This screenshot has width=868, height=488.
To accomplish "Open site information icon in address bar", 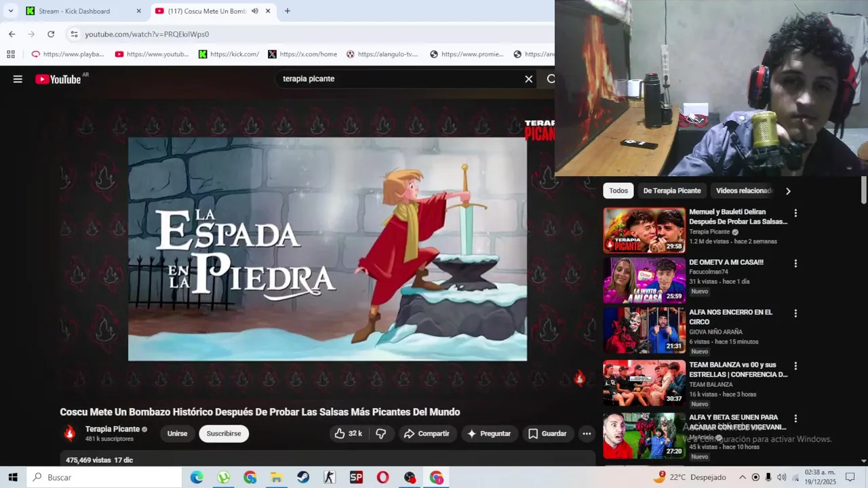I will point(74,34).
